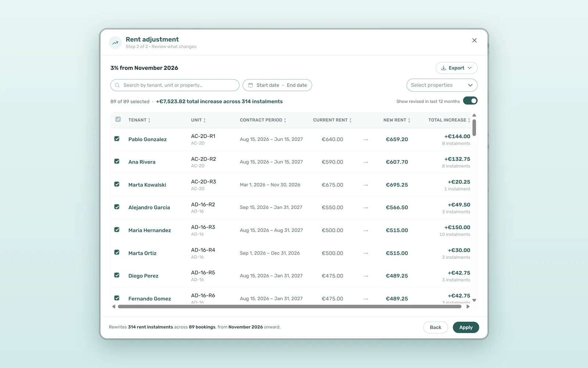Click new rent €695.25
Image resolution: width=588 pixels, height=368 pixels.
click(397, 185)
